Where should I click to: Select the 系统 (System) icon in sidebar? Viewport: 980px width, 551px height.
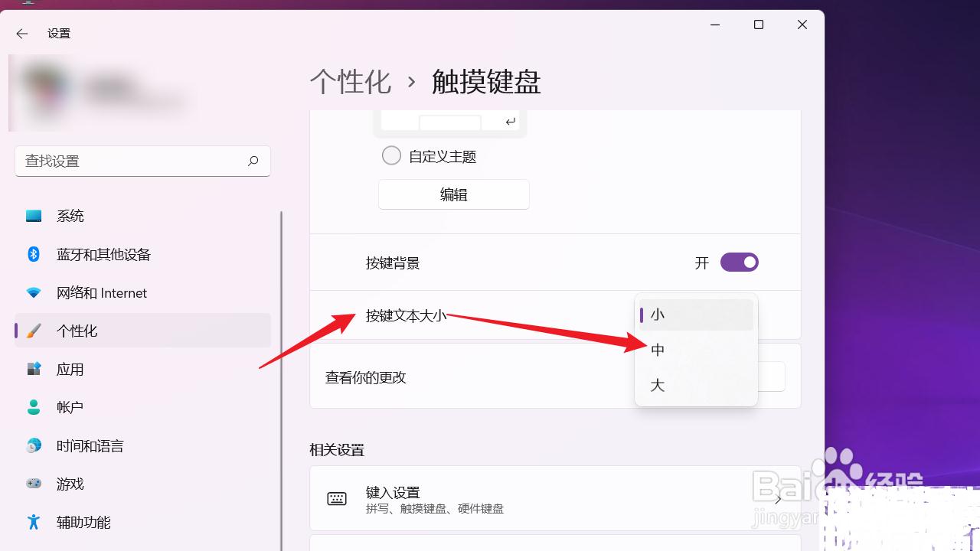click(x=34, y=216)
